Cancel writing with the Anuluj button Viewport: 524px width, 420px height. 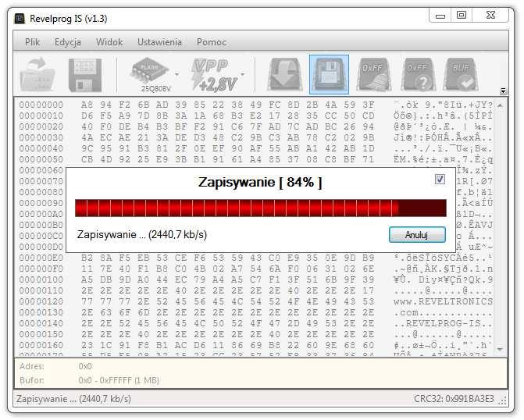[x=417, y=234]
